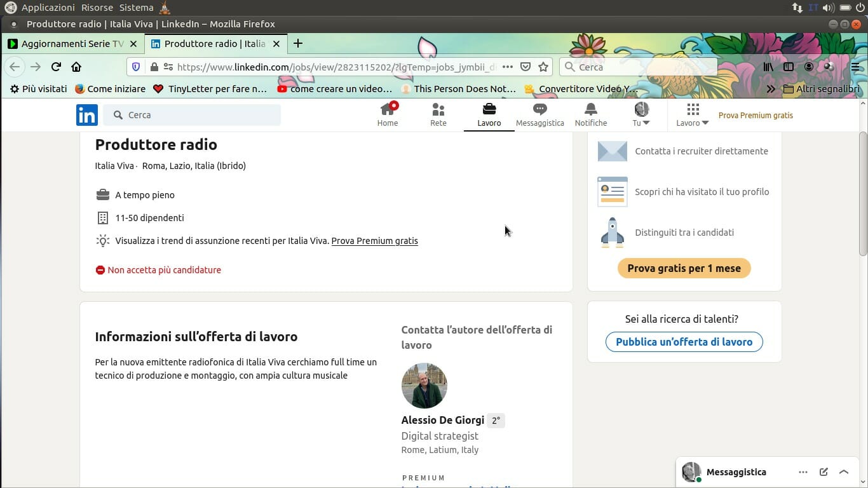Image resolution: width=868 pixels, height=488 pixels.
Task: Open Sistema system menu
Action: (137, 8)
